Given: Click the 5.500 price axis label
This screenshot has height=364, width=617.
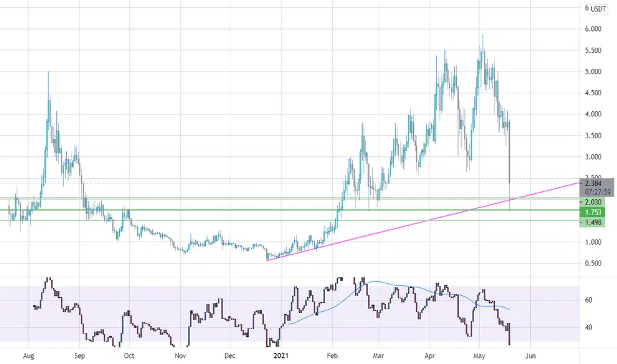Looking at the screenshot, I should [x=593, y=50].
